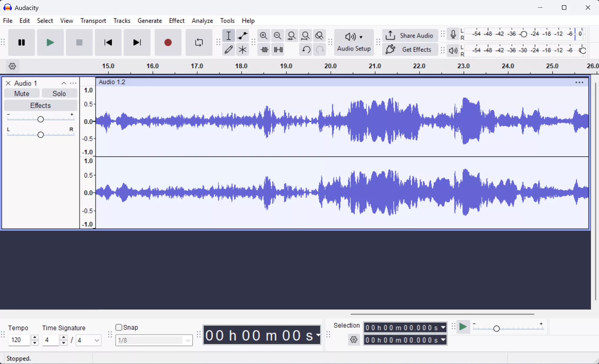Click the playback meter speaker icon
Image resolution: width=599 pixels, height=364 pixels.
(x=453, y=51)
